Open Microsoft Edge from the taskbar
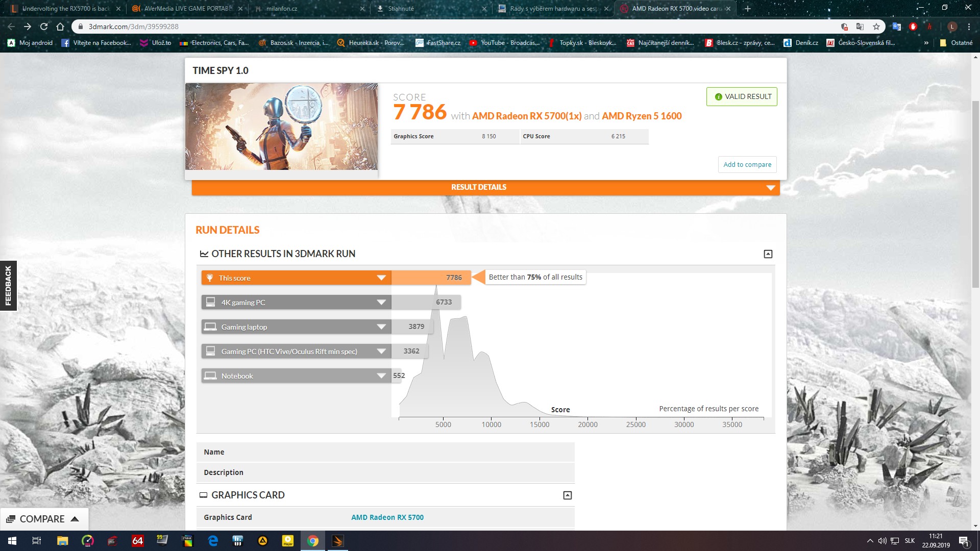 pos(213,541)
